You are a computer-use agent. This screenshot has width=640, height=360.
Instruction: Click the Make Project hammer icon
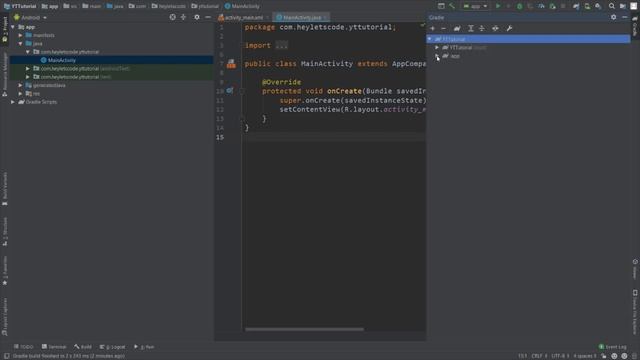[x=452, y=6]
